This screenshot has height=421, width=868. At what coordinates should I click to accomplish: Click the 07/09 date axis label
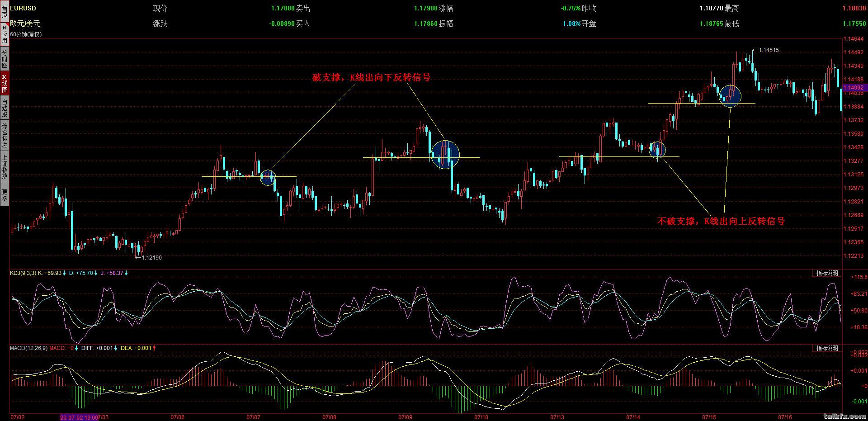(x=405, y=417)
